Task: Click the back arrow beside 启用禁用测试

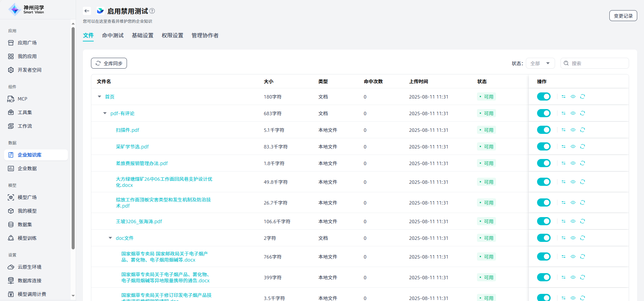Action: (87, 11)
